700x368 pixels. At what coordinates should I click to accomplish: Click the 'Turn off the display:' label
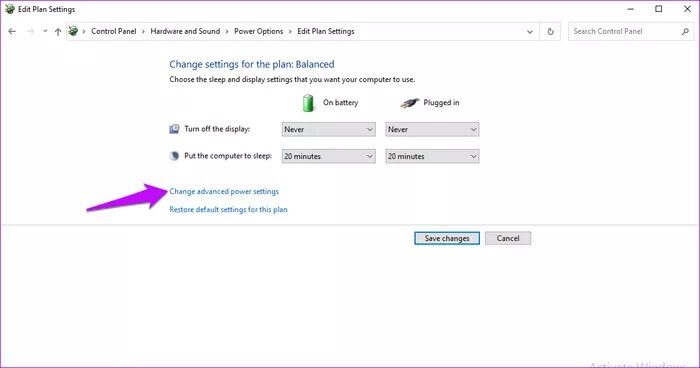tap(217, 129)
